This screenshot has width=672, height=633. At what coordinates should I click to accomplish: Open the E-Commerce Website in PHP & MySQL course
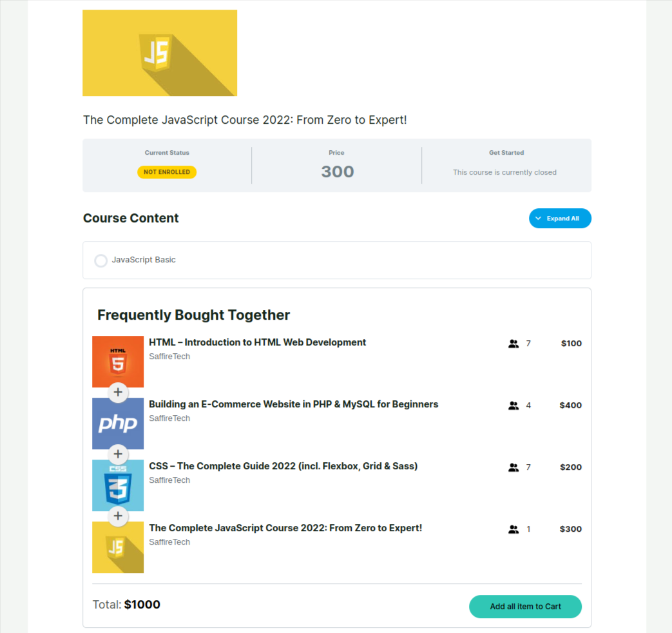[x=293, y=404]
